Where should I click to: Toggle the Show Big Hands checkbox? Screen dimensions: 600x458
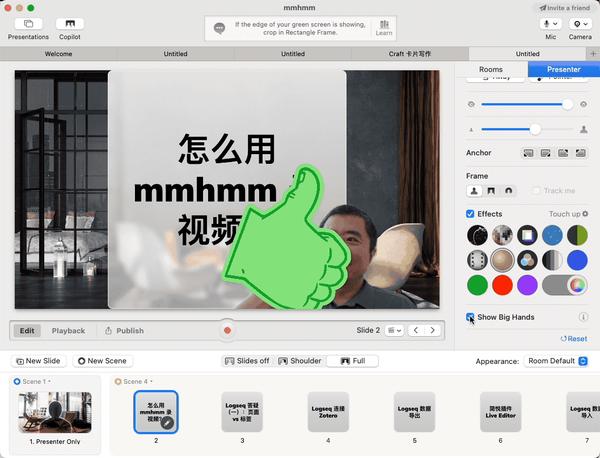tap(470, 317)
